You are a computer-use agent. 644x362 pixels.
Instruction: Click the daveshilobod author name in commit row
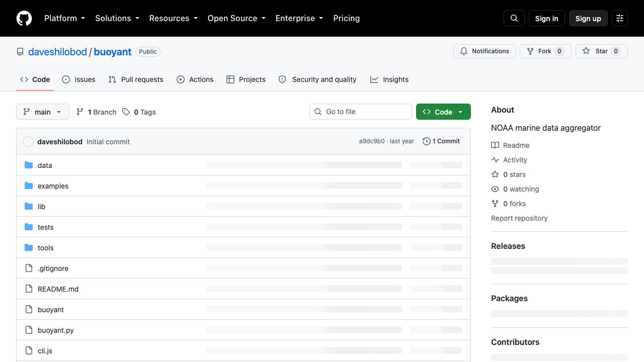pyautogui.click(x=60, y=142)
